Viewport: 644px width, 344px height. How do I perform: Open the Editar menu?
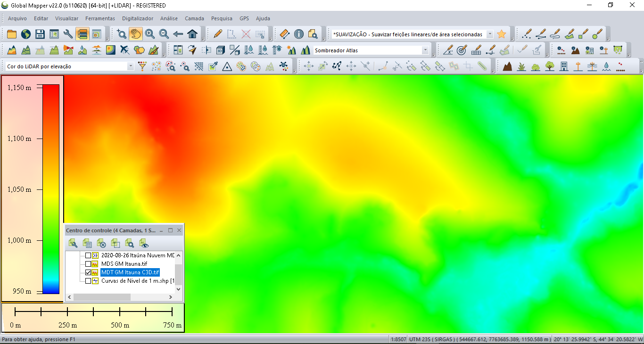pyautogui.click(x=41, y=18)
